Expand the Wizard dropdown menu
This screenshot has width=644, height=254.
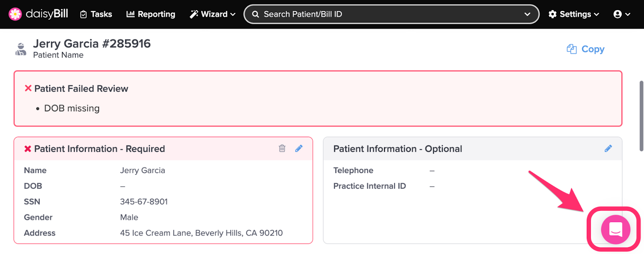213,14
